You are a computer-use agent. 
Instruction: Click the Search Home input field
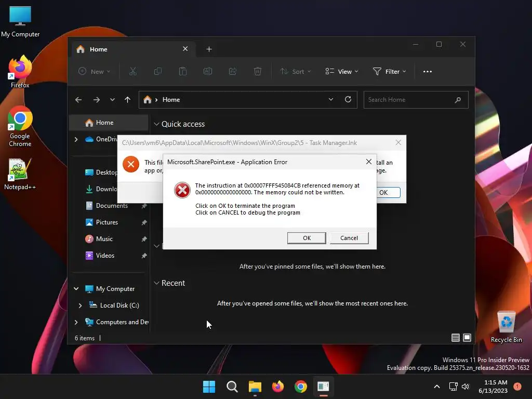coord(416,100)
